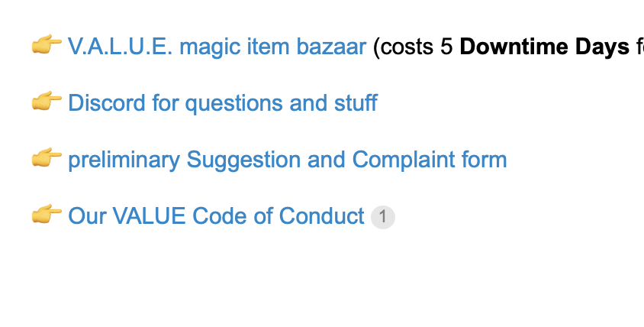Click the word 'Conduct' in the last link

coord(321,216)
